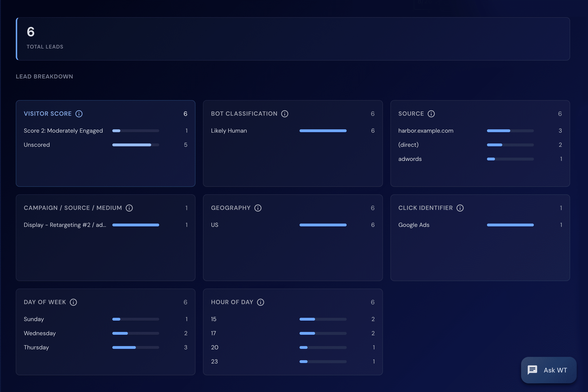Select the Thursday row

pyautogui.click(x=105, y=347)
